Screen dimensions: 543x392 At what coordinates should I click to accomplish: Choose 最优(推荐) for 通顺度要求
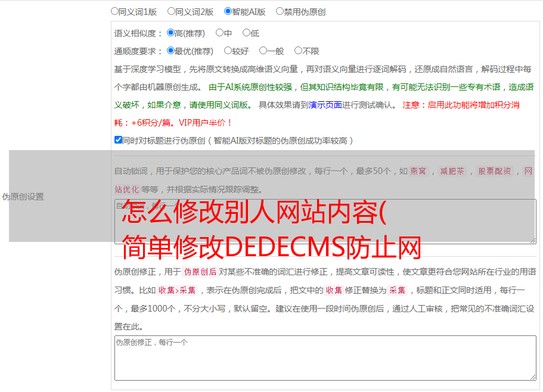click(x=170, y=51)
